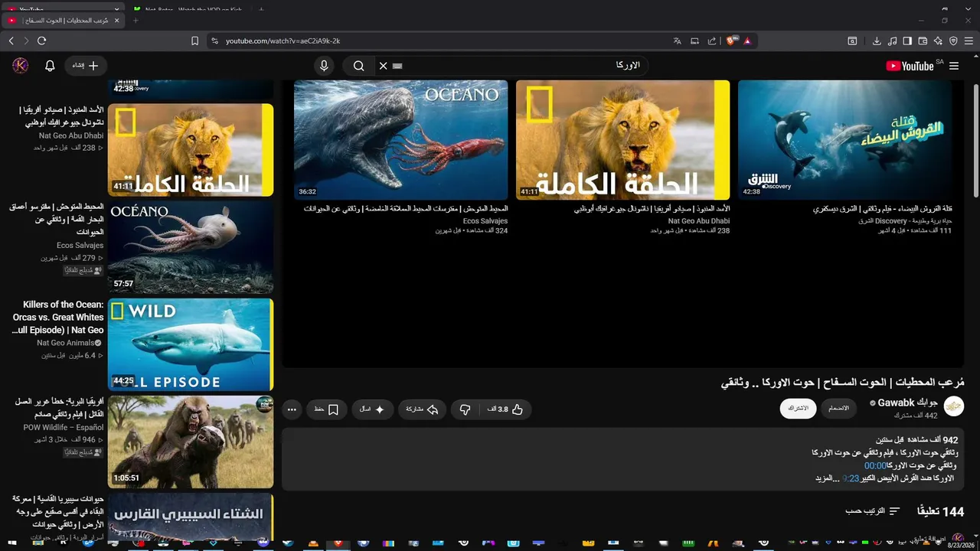The image size is (980, 551).
Task: Go back to the previous page
Action: click(11, 41)
